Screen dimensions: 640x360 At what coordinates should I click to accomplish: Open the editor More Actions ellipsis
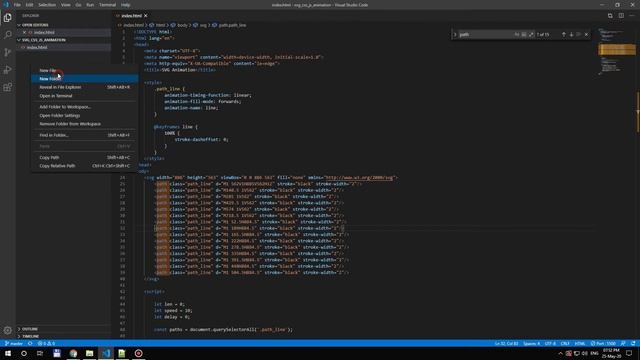click(632, 16)
